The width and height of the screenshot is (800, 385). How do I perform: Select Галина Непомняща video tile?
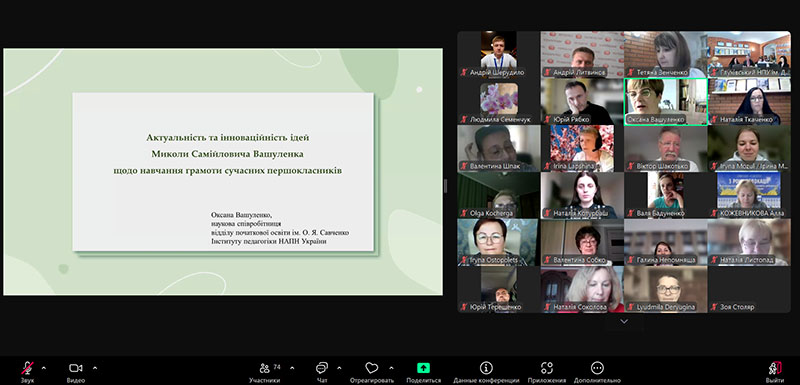click(666, 242)
